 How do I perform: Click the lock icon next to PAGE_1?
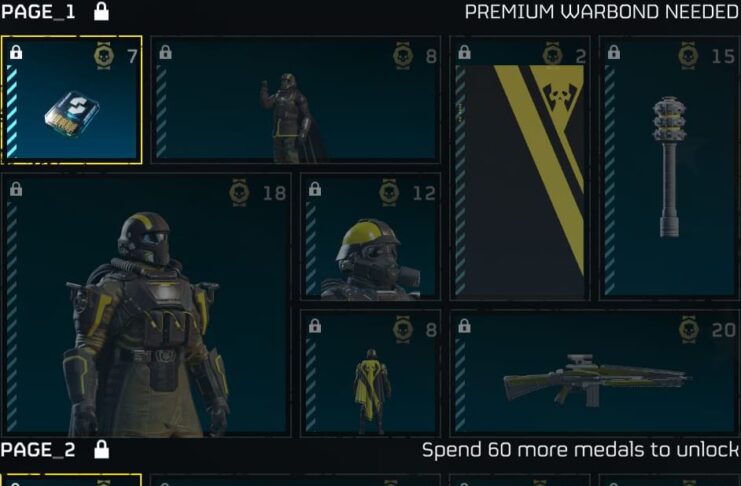[101, 11]
